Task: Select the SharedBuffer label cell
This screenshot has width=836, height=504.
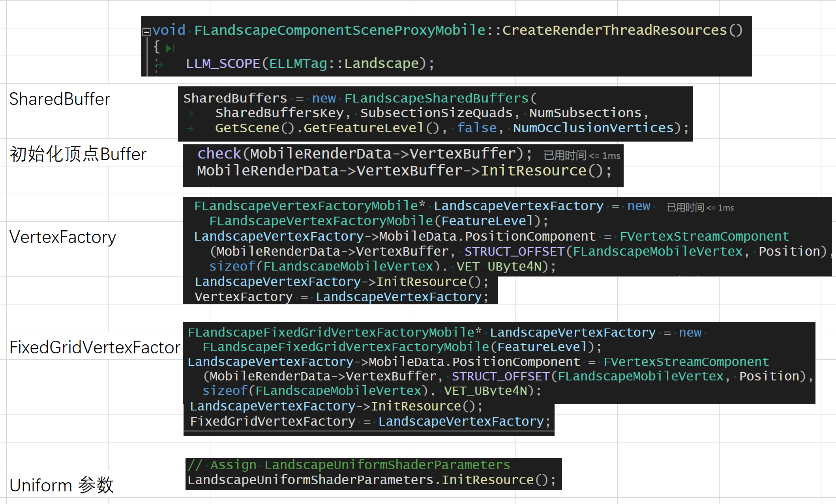Action: (59, 99)
